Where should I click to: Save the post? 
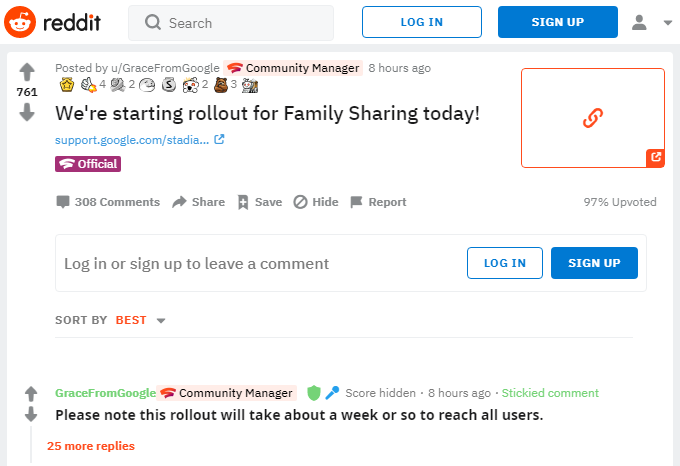(x=259, y=202)
